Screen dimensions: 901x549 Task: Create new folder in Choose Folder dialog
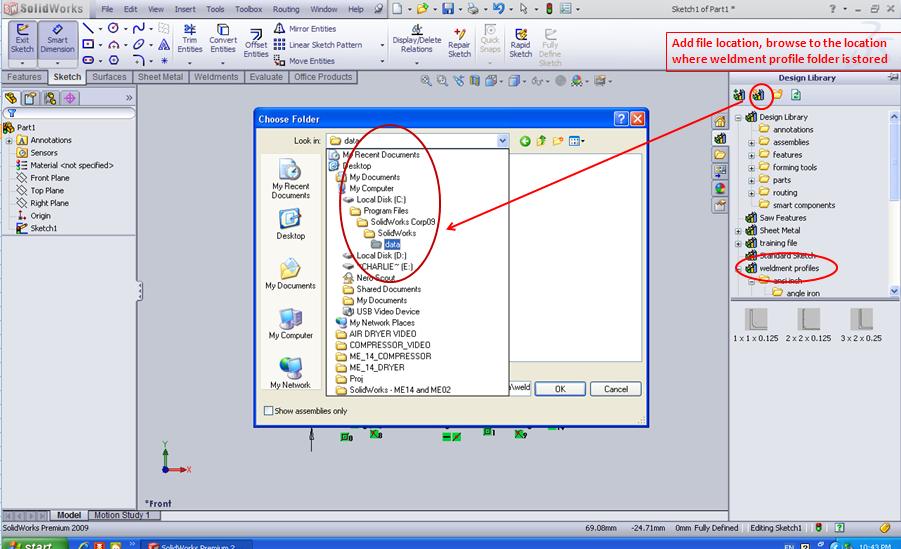(x=557, y=141)
